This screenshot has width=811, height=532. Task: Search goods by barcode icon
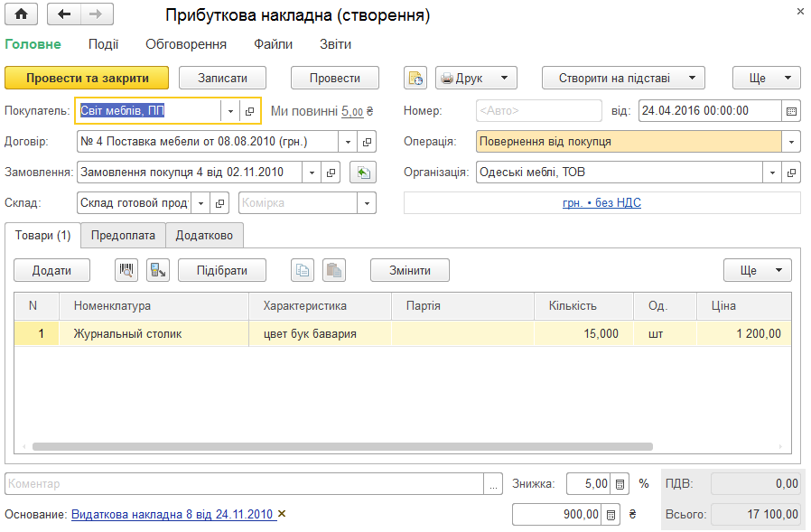click(126, 270)
